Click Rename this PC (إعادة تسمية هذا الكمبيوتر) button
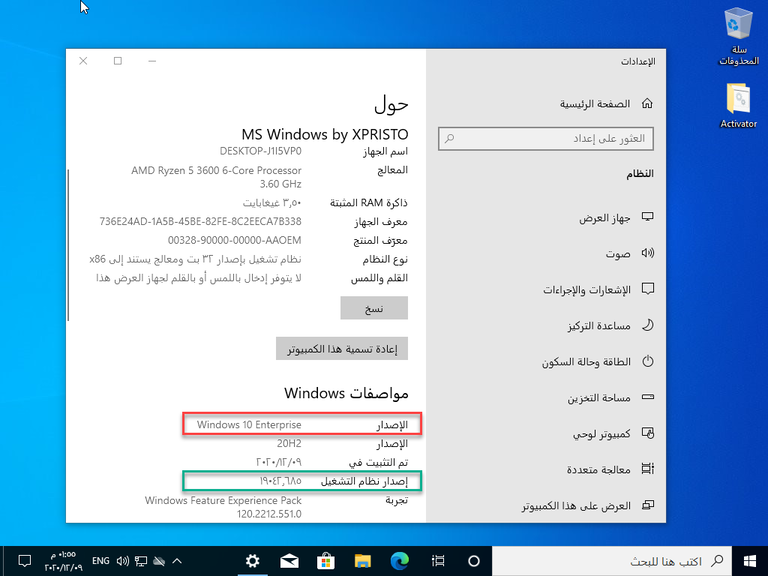 (342, 349)
